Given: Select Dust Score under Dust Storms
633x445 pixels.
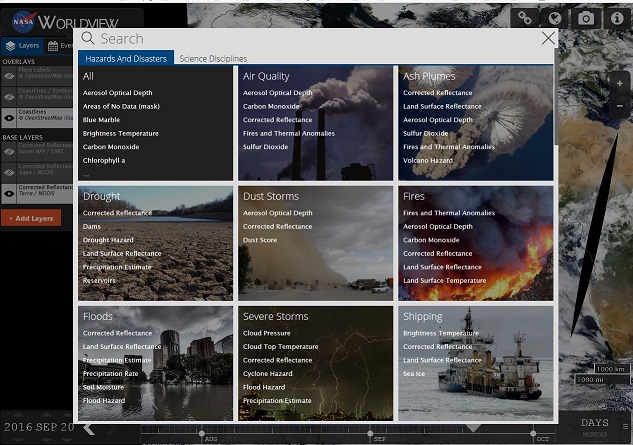Looking at the screenshot, I should point(260,240).
